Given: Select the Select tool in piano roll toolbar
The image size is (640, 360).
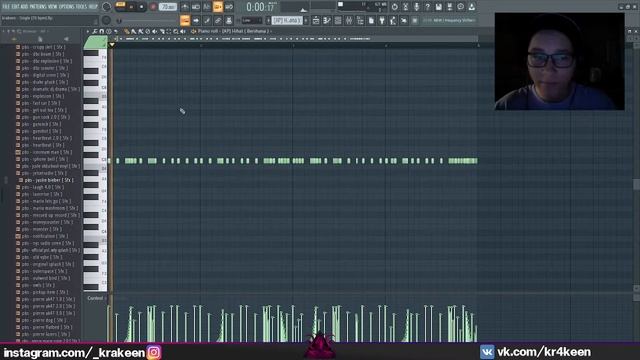Looking at the screenshot, I should click(x=169, y=31).
